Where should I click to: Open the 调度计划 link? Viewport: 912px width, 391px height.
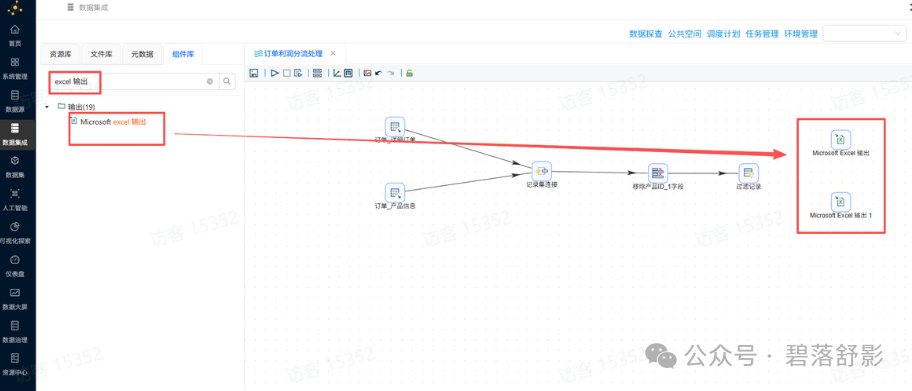724,34
